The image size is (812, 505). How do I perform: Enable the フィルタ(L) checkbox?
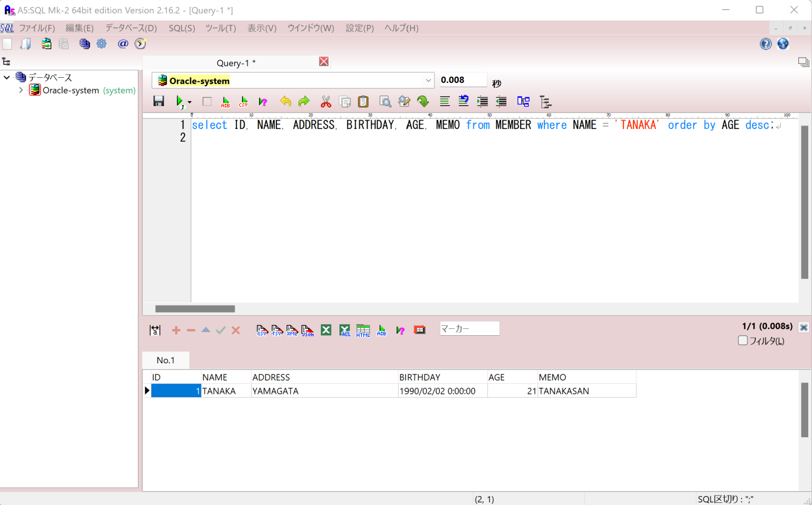tap(743, 341)
